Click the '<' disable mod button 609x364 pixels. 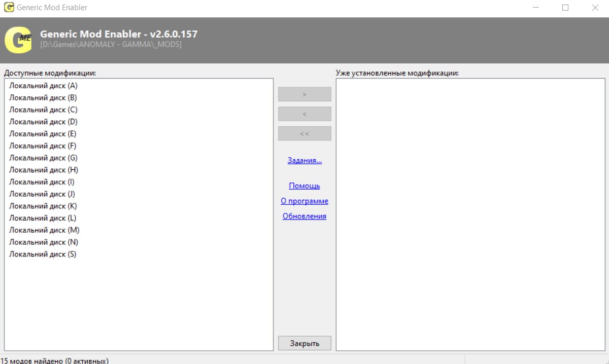click(304, 114)
